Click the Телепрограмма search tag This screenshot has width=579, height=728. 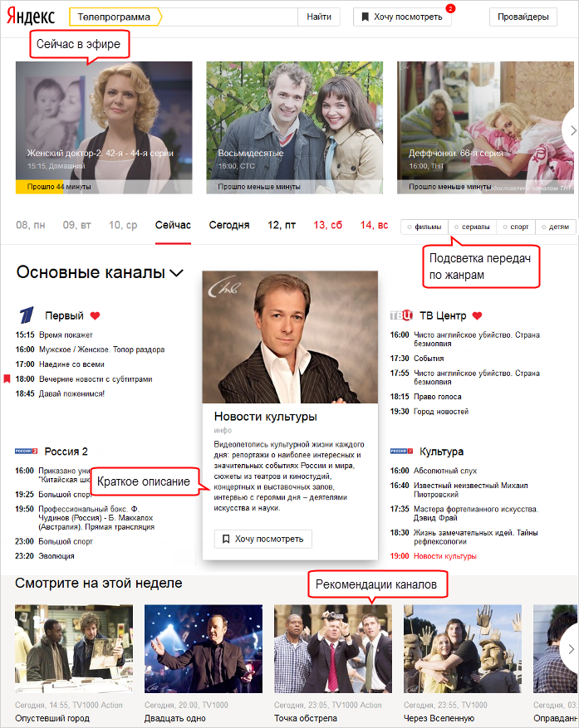click(x=115, y=17)
